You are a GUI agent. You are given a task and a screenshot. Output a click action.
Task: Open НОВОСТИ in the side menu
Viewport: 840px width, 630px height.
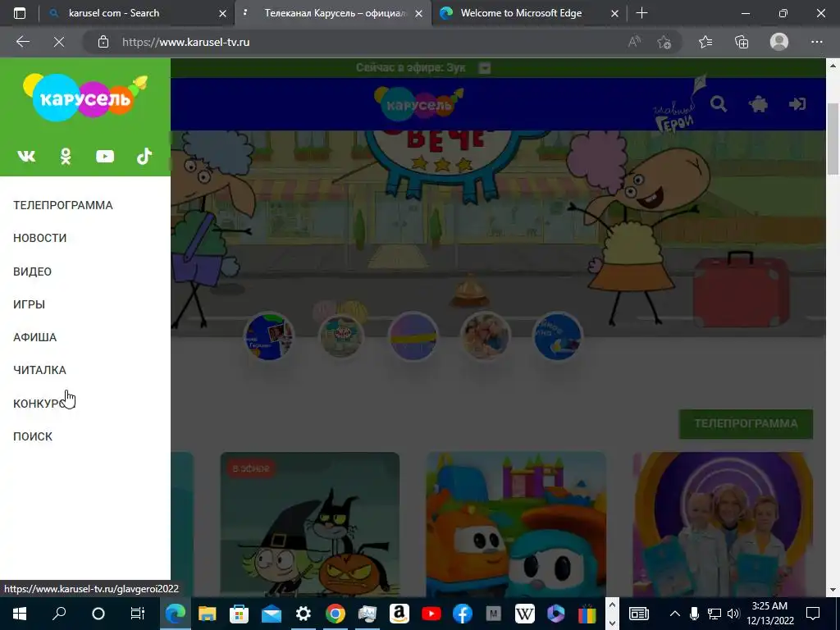tap(39, 238)
